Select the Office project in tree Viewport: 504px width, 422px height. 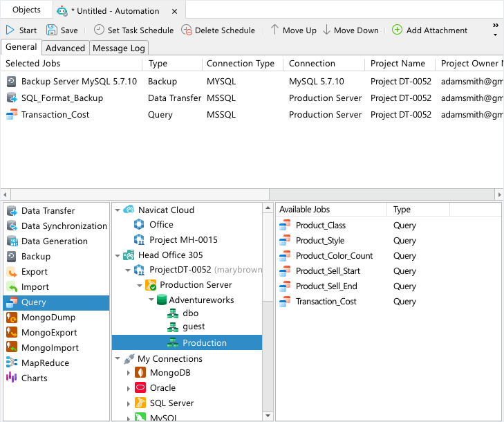click(161, 225)
